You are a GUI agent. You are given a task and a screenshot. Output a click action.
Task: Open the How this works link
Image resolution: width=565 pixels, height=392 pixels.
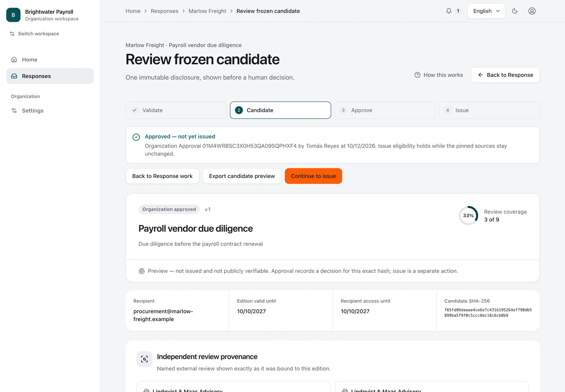[439, 75]
